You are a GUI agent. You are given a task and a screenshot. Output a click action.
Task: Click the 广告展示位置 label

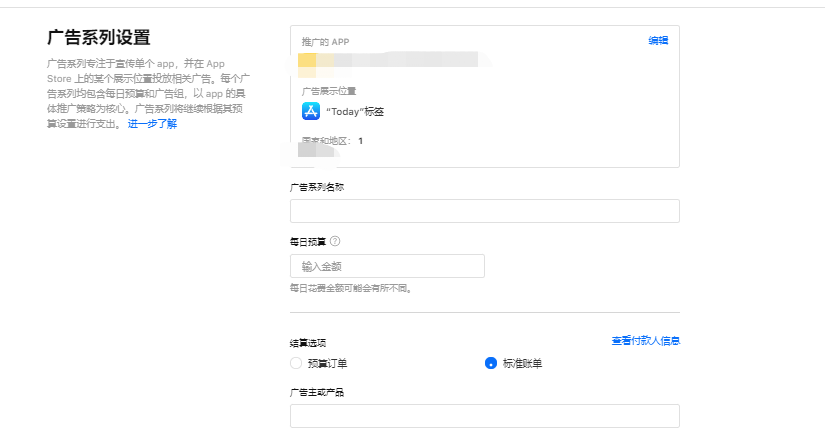tap(329, 91)
